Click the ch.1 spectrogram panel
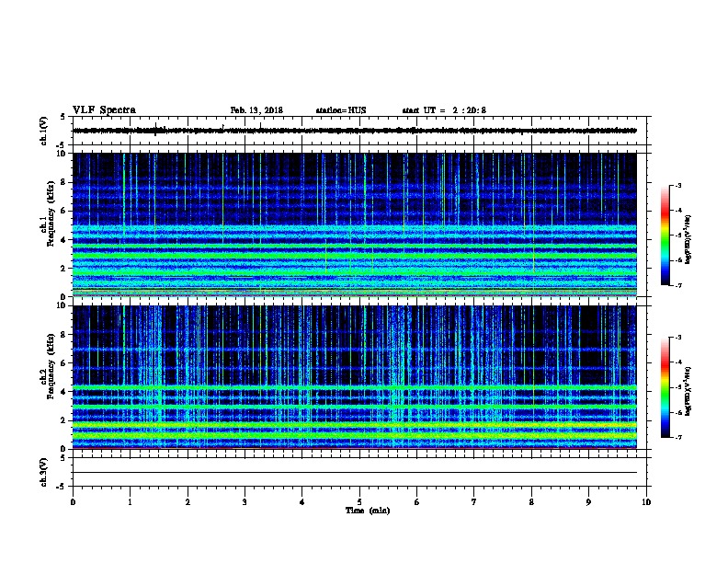 click(355, 224)
